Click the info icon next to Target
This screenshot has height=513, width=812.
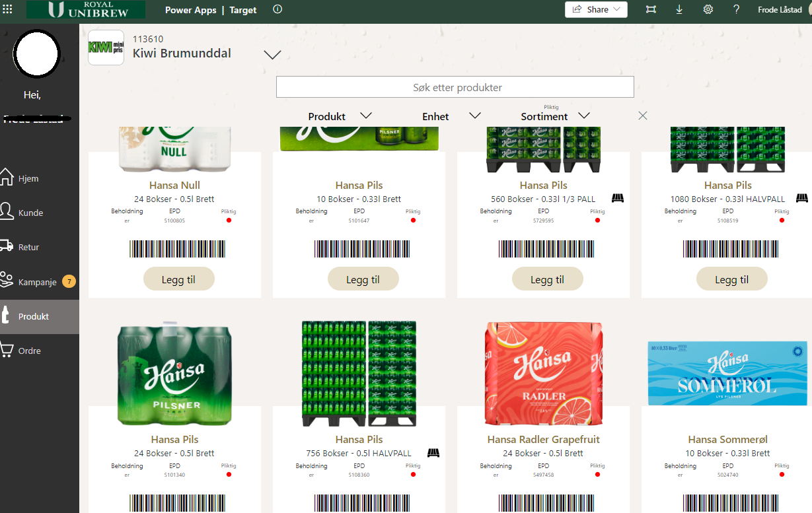pos(277,9)
